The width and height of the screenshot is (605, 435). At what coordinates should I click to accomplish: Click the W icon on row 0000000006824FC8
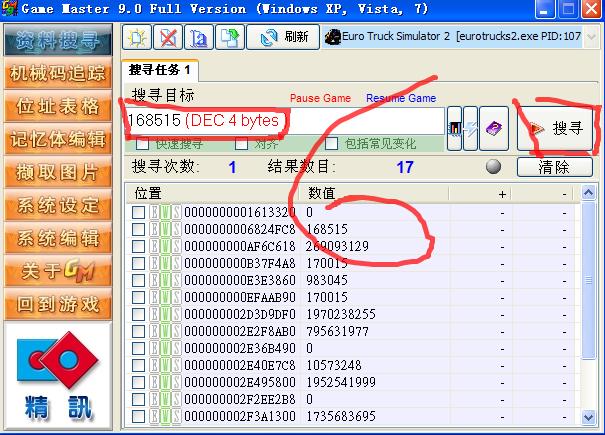pos(166,229)
